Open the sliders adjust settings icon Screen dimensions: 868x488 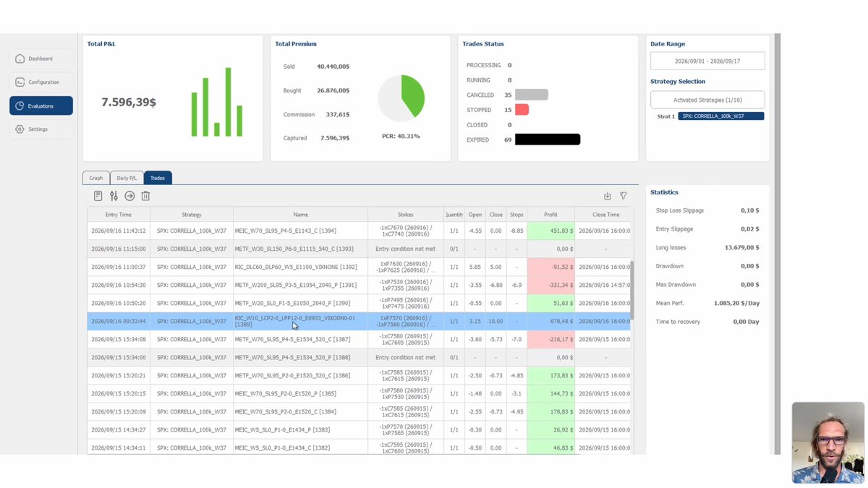coord(114,196)
